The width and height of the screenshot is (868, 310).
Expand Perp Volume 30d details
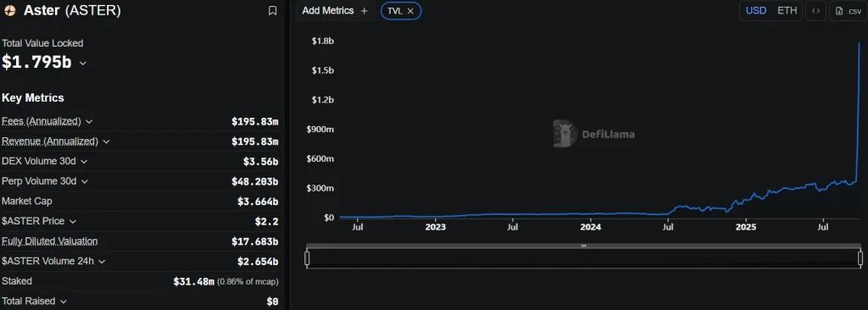point(85,181)
